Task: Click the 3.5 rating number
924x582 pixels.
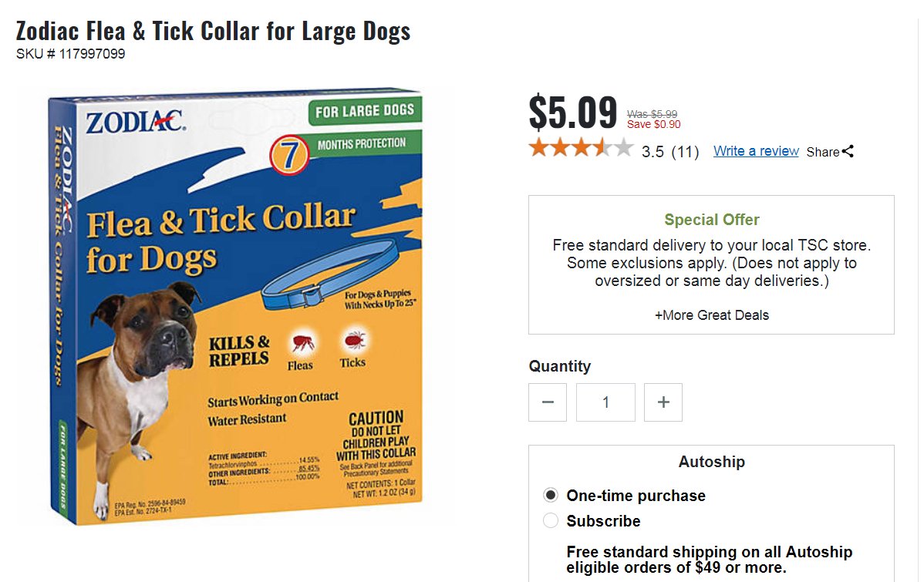Action: coord(653,152)
